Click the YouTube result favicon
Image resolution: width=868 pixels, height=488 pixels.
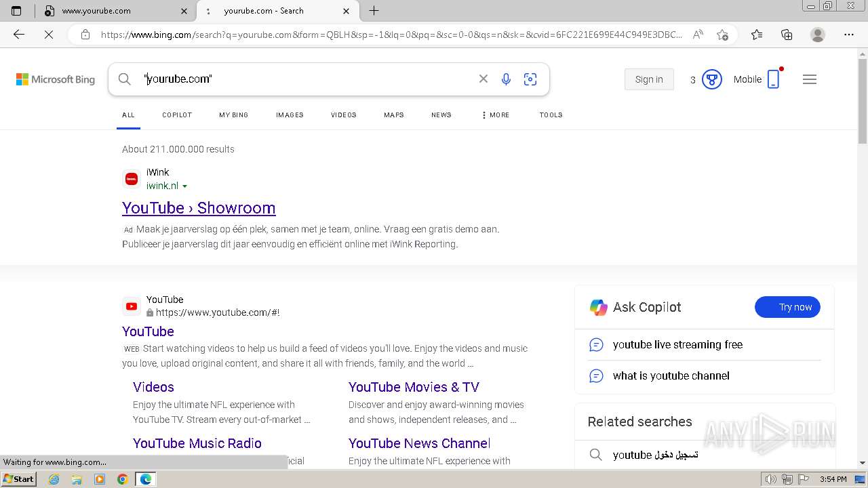(x=132, y=306)
